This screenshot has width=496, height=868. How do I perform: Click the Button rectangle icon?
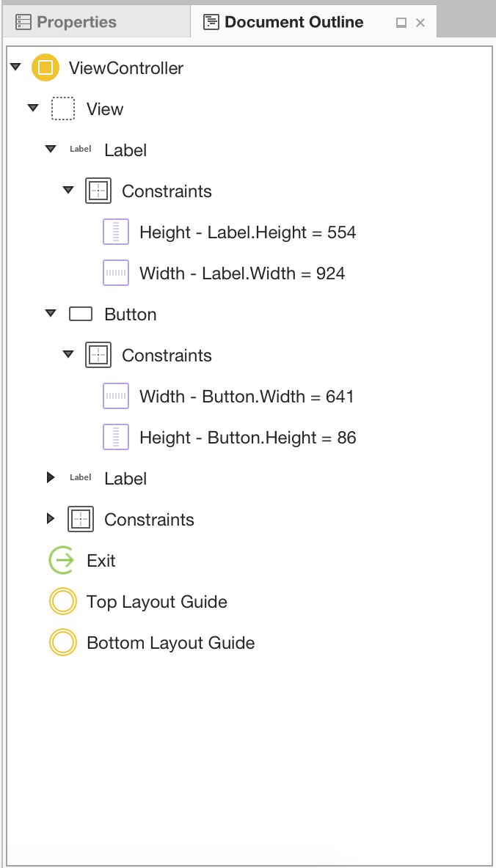pyautogui.click(x=81, y=315)
